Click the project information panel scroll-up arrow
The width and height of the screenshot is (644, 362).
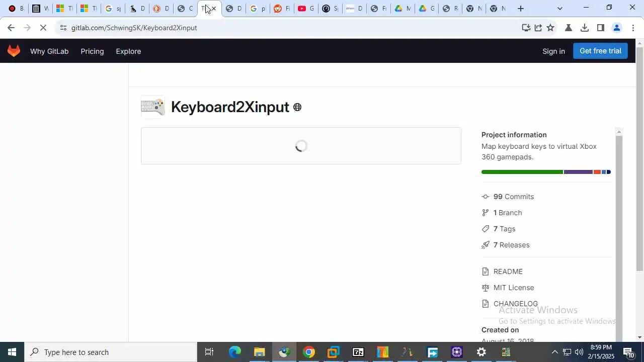click(x=619, y=132)
